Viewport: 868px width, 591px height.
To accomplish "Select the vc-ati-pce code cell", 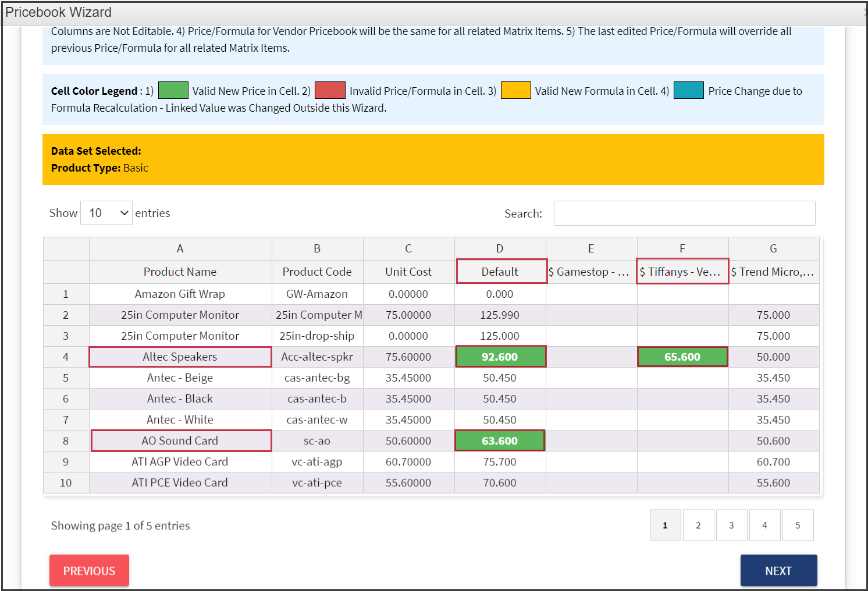I will [x=317, y=482].
